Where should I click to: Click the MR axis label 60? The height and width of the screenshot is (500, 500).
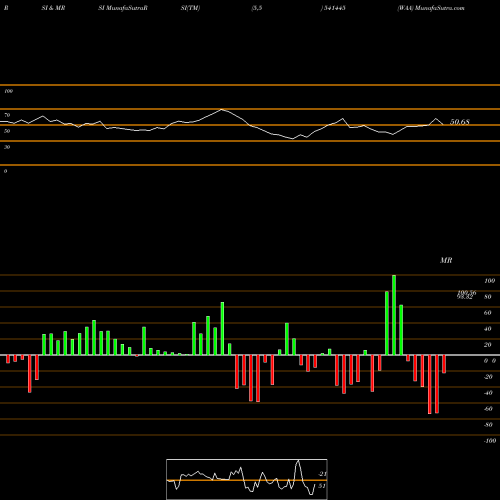click(487, 313)
